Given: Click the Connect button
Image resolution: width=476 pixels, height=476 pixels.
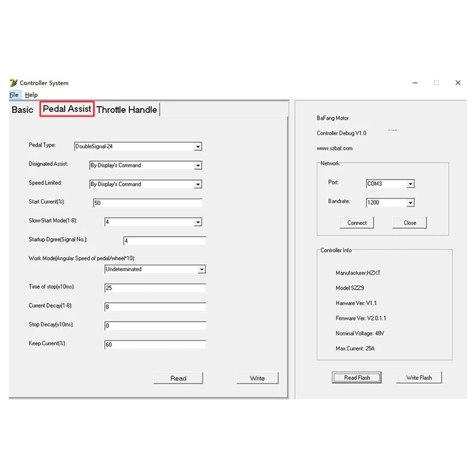Looking at the screenshot, I should (x=356, y=223).
